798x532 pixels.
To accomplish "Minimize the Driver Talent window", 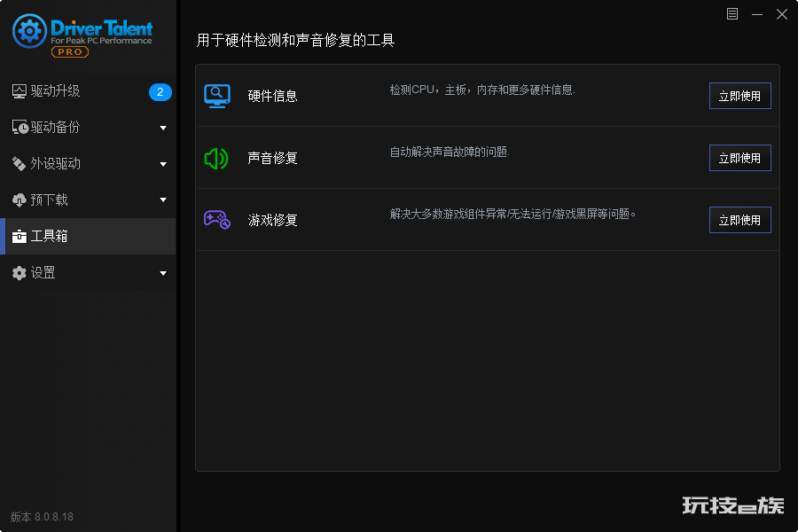I will point(757,14).
